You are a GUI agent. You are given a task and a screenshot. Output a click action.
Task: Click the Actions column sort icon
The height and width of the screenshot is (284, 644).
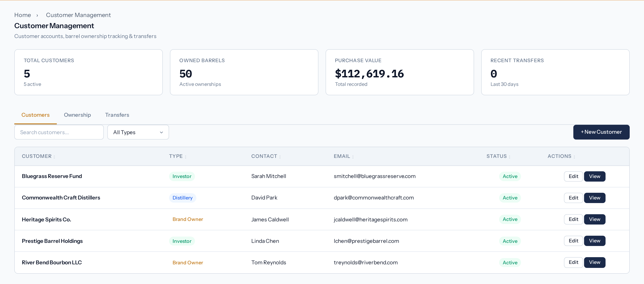574,157
